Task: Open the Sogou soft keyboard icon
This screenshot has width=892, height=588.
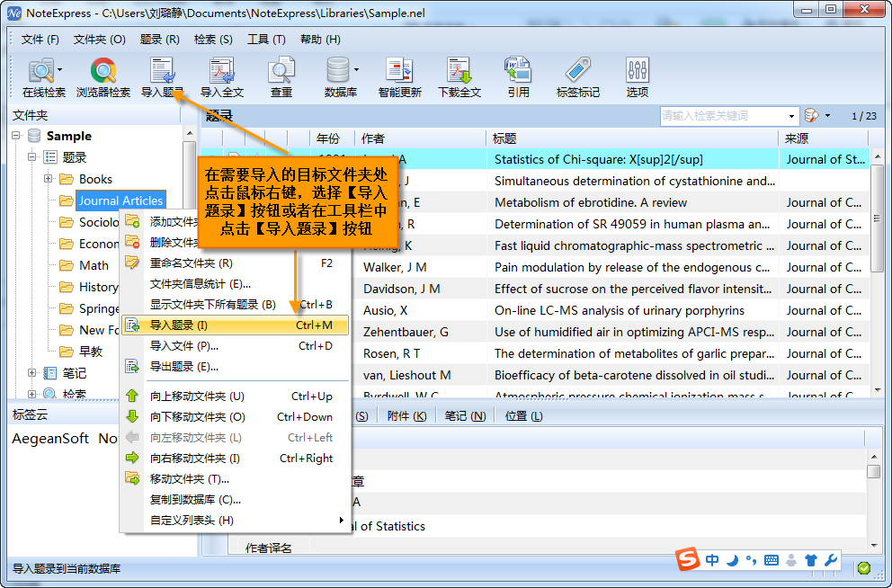Action: [x=772, y=560]
